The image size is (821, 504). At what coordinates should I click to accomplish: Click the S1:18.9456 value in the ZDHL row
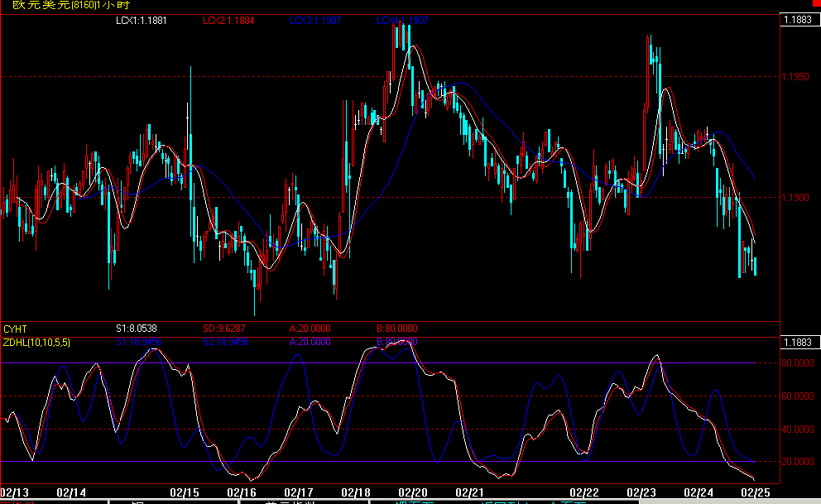click(139, 342)
